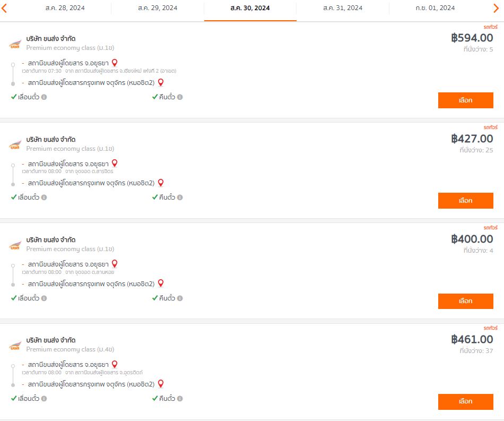Click the operator logo on the ฿594 trip

point(15,45)
